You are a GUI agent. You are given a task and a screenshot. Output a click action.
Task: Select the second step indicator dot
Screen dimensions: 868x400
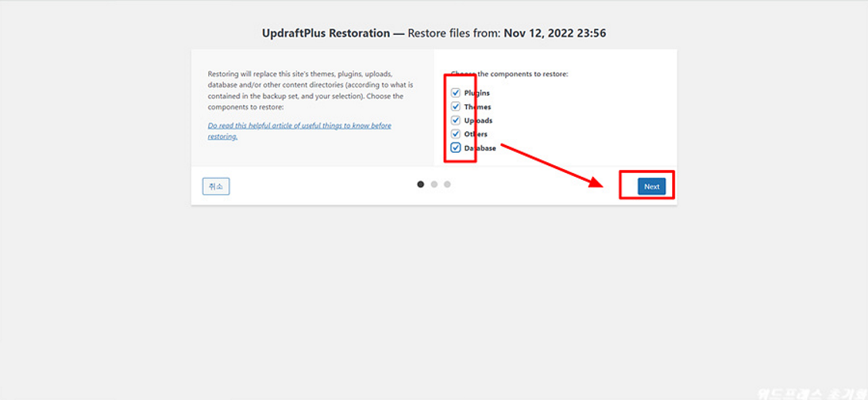434,185
